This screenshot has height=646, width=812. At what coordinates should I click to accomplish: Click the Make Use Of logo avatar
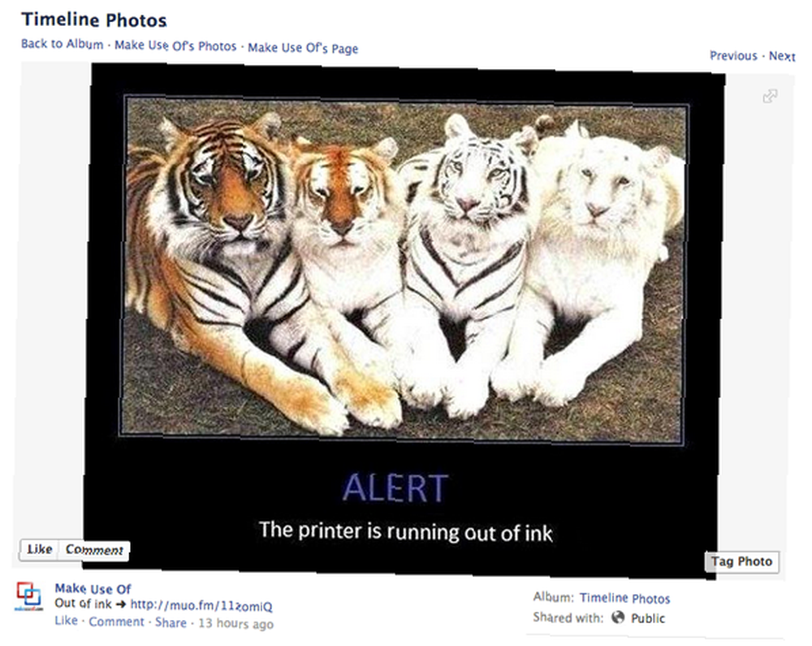[x=28, y=596]
